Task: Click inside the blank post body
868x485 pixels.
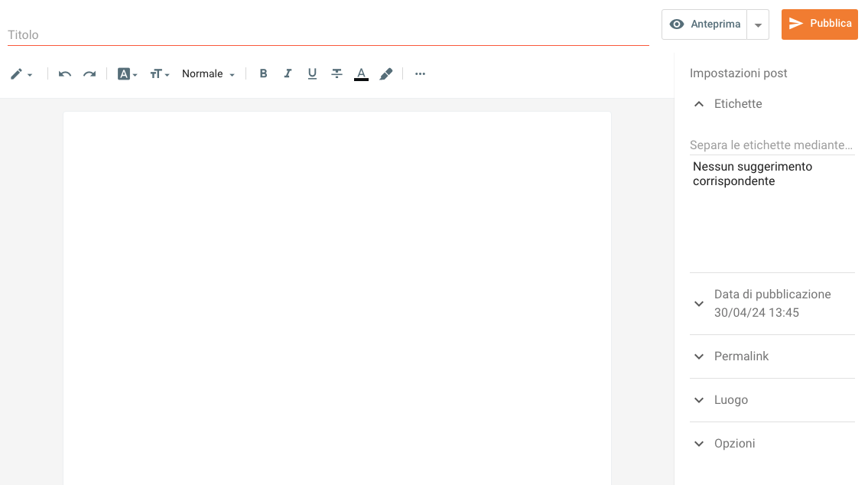Action: [337, 298]
